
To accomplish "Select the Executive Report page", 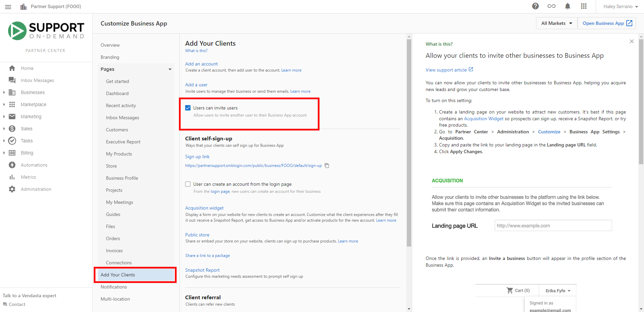I will tap(123, 142).
